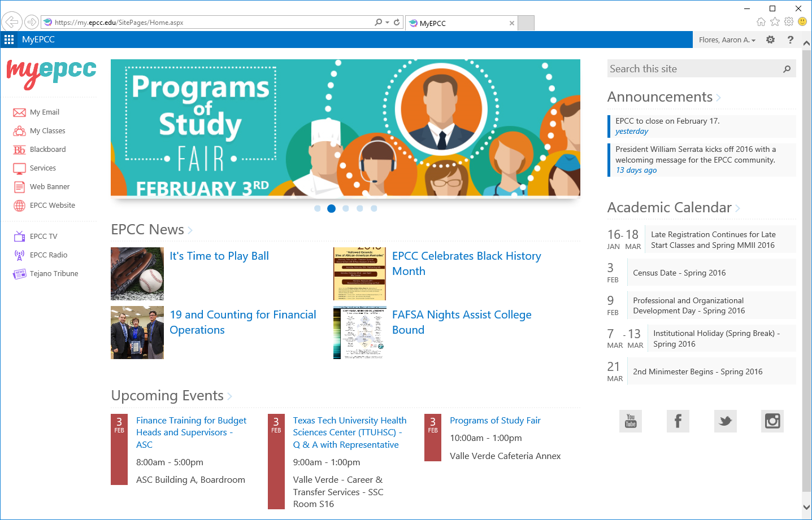Click the help question mark icon
812x520 pixels.
[x=791, y=40]
